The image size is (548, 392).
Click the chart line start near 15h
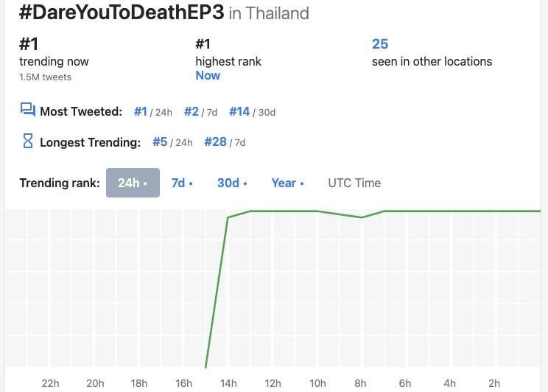tap(206, 365)
